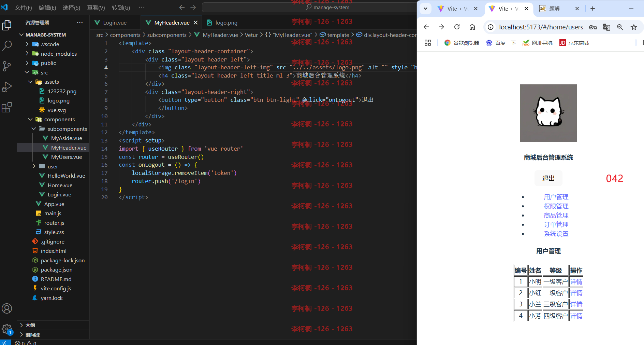Open Source Control view in activity bar
644x345 pixels.
(x=7, y=66)
